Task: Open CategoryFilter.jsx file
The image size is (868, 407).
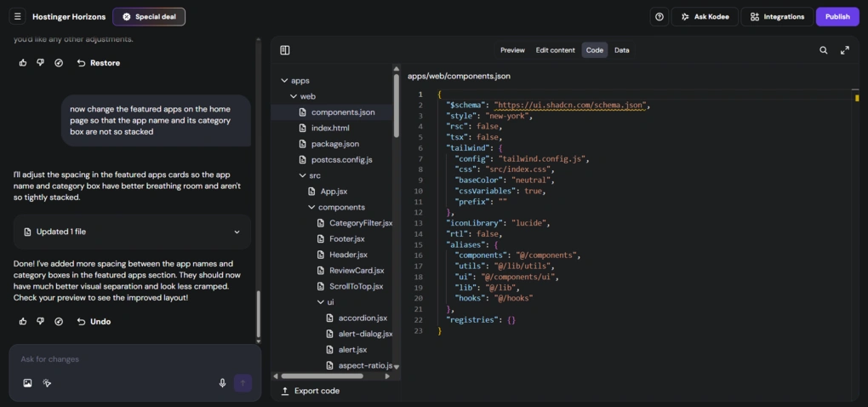Action: pos(354,223)
